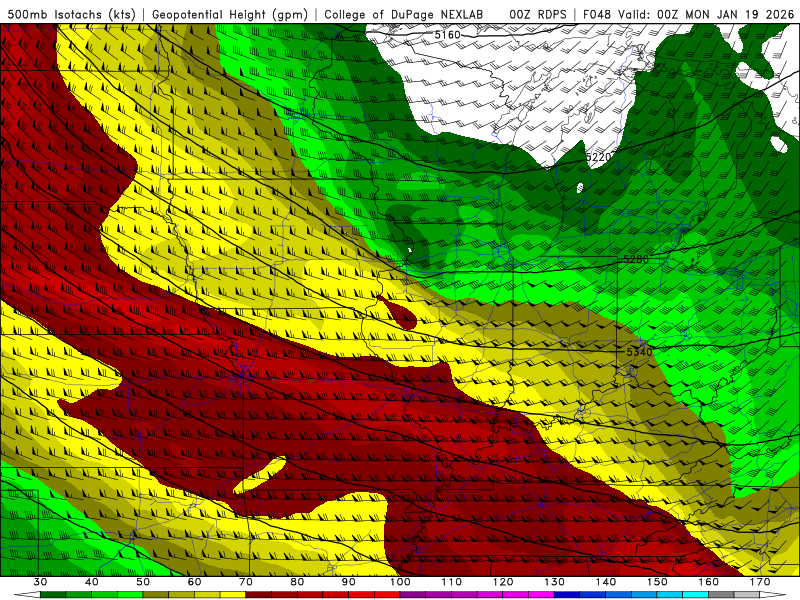The image size is (800, 600).
Task: Click 'F048 Valid: 00Z MON JAN 19 2026' text
Action: [688, 15]
